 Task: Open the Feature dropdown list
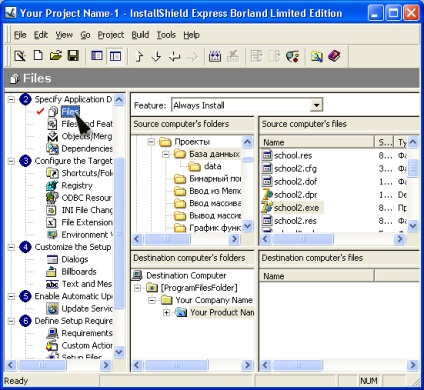[x=316, y=105]
